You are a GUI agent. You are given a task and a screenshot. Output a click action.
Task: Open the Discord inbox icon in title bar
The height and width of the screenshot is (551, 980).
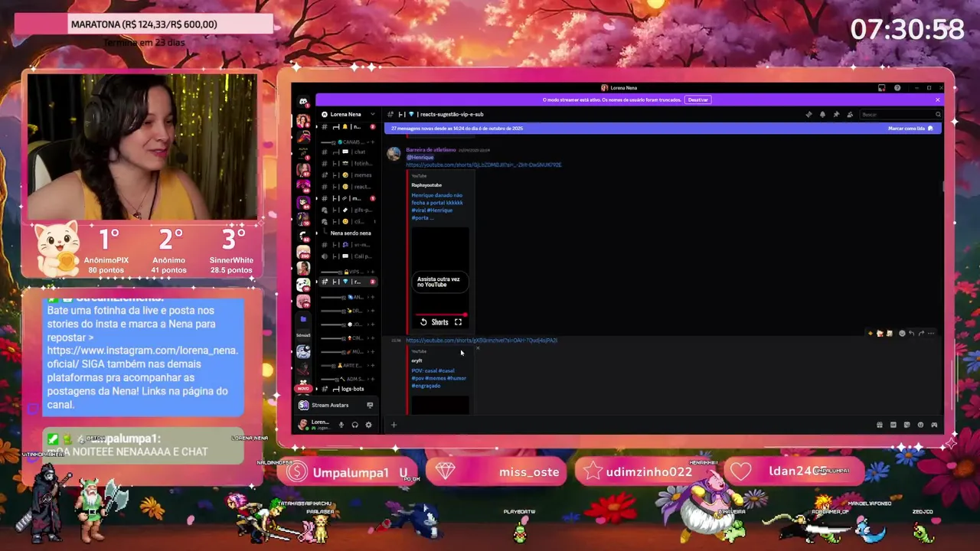tap(882, 88)
